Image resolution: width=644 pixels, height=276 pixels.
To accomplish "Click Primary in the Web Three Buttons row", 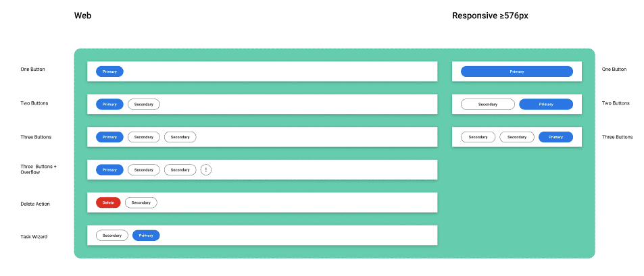I will (x=109, y=137).
